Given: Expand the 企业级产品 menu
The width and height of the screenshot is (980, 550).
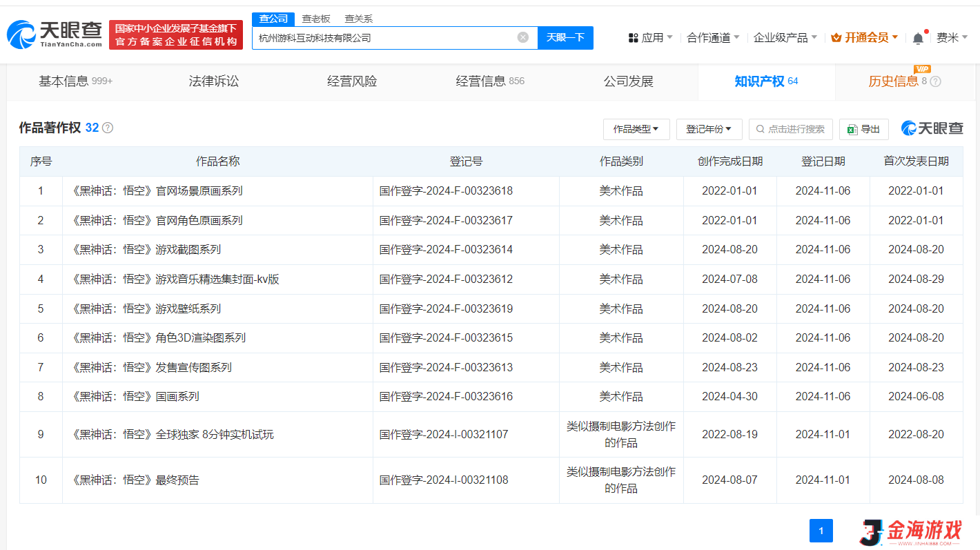Looking at the screenshot, I should [785, 38].
